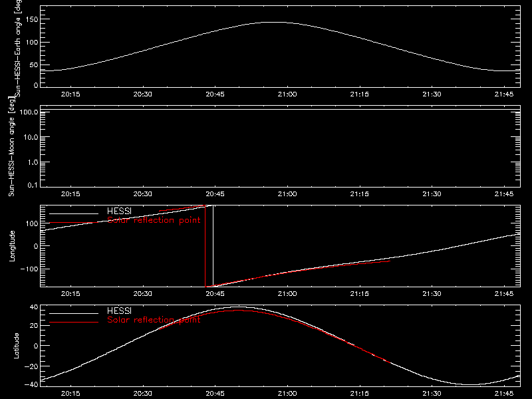Image resolution: width=532 pixels, height=399 pixels.
Task: Click red legend line sample in Latitude plot
Action: 74,322
